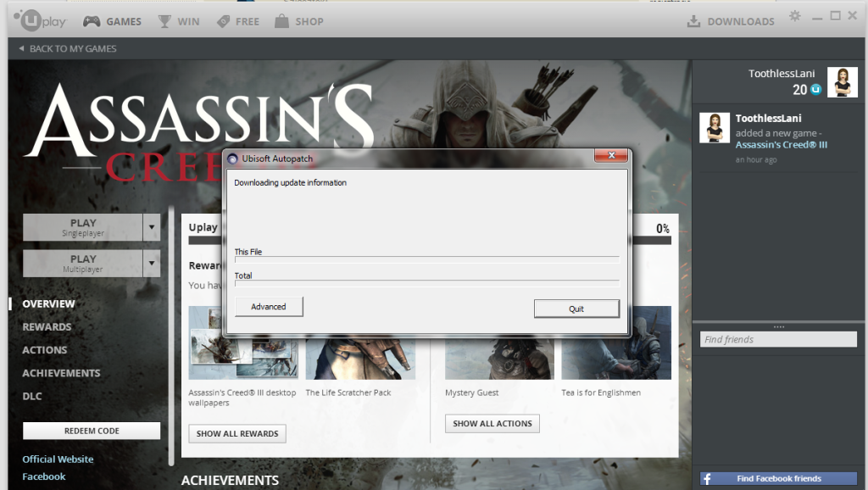Select Rewards in the left sidebar

47,326
